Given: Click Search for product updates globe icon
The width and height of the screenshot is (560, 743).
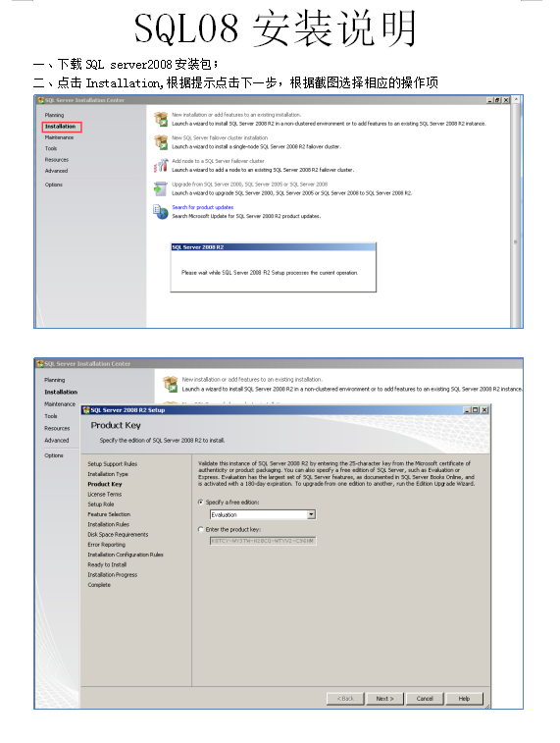Looking at the screenshot, I should (x=161, y=212).
